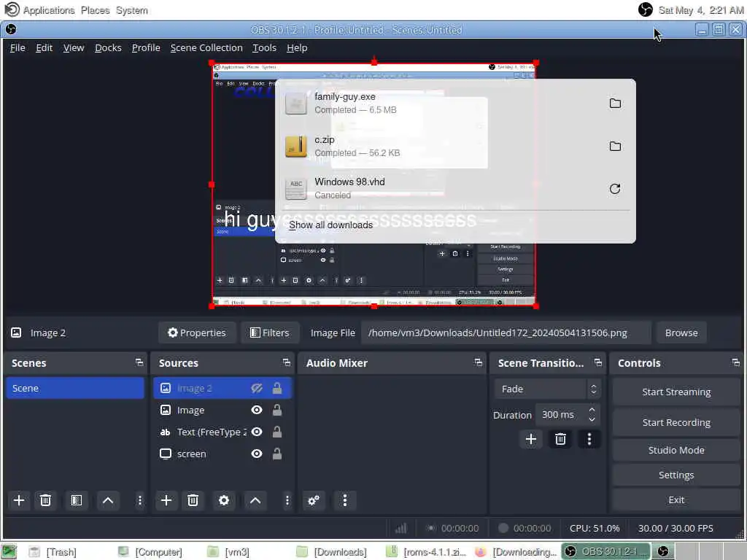Image resolution: width=747 pixels, height=560 pixels.
Task: Hide the screen source
Action: (257, 454)
